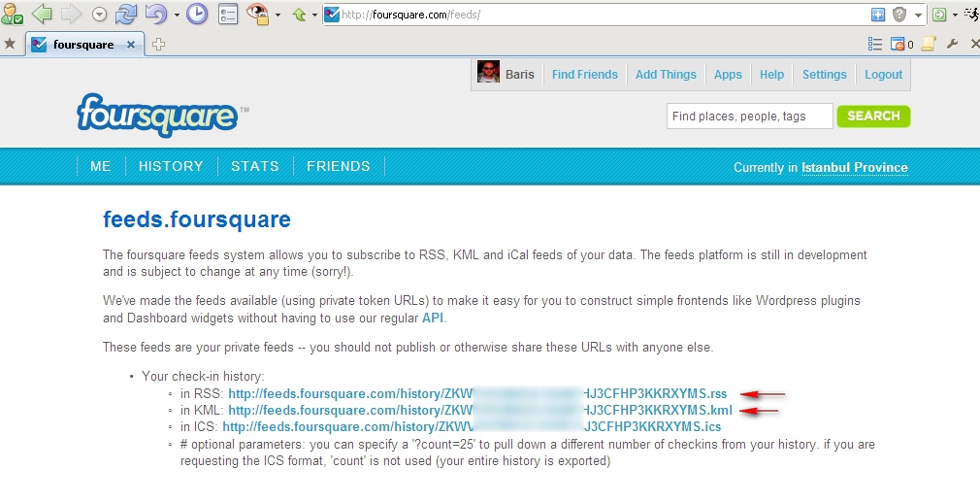Click the 'Your check-in history:' text

tap(203, 376)
